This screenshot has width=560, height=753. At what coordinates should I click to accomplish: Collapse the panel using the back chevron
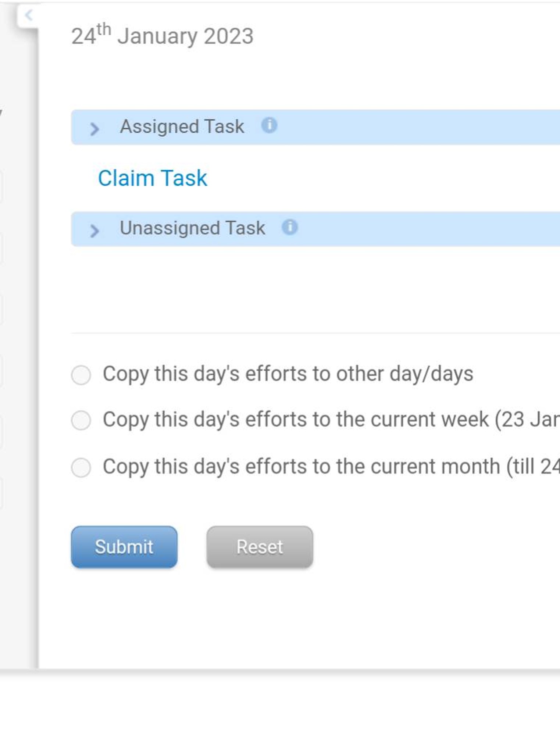(x=29, y=15)
